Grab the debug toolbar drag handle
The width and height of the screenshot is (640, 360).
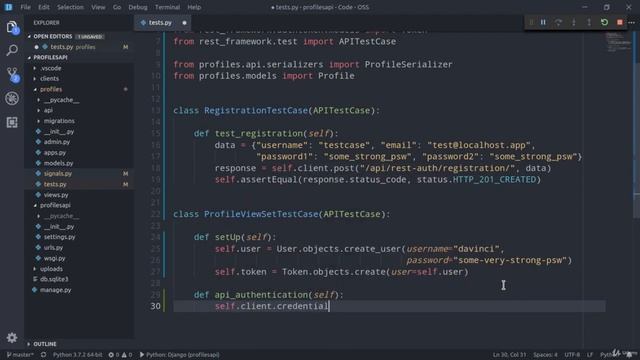pos(531,22)
